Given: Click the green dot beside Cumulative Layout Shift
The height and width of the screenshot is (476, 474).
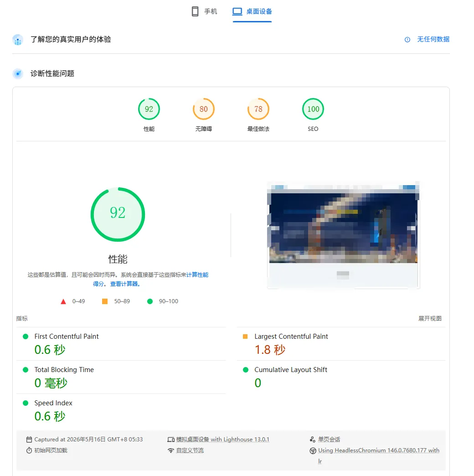Looking at the screenshot, I should pyautogui.click(x=246, y=370).
